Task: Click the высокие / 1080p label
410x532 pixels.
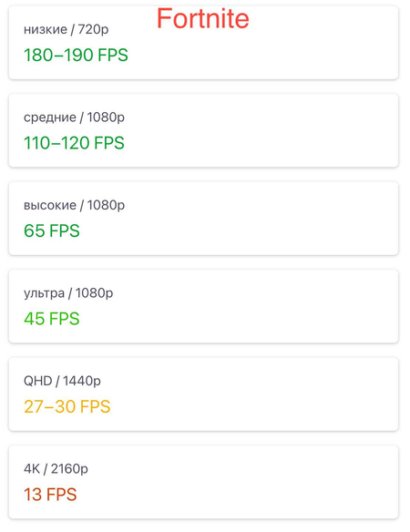Action: [74, 205]
